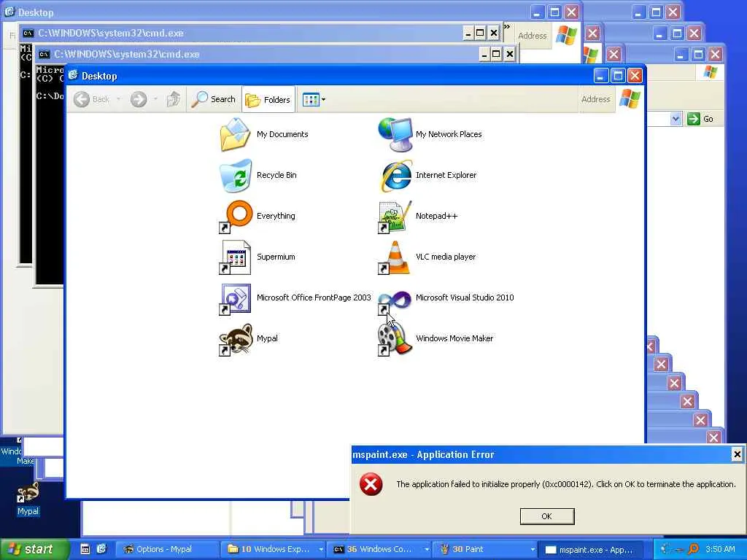
Task: Click the Everything search tray icon
Action: [694, 550]
